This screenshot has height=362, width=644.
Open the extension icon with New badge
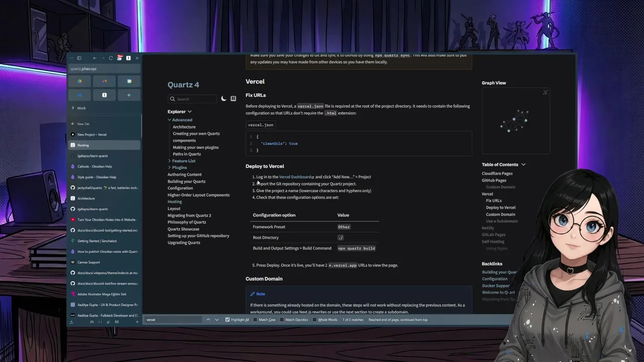(120, 58)
